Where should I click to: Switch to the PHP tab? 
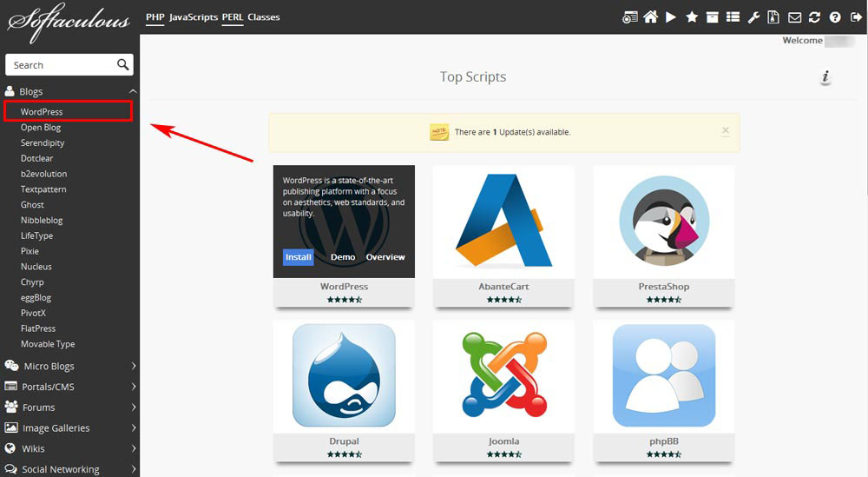coord(155,17)
